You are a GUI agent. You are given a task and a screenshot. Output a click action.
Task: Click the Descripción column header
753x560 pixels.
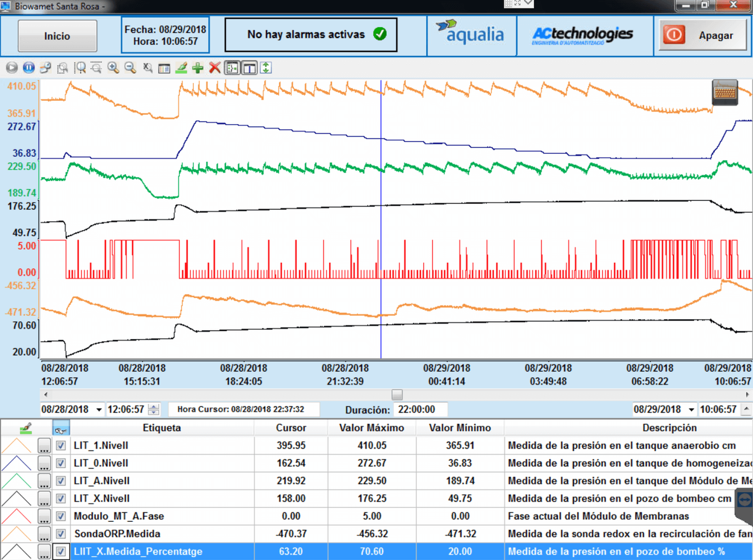[x=669, y=428]
